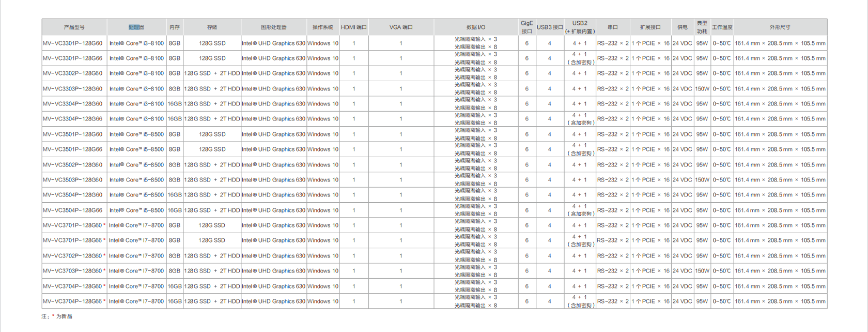Click model MV-VC3301P-128G60 cell
This screenshot has width=868, height=332.
pos(73,43)
